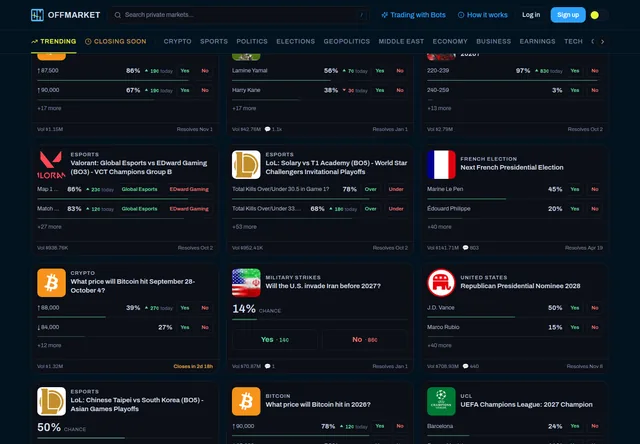Open Will the U.S. invade Iran before 2027 title
This screenshot has width=640, height=444.
(323, 286)
